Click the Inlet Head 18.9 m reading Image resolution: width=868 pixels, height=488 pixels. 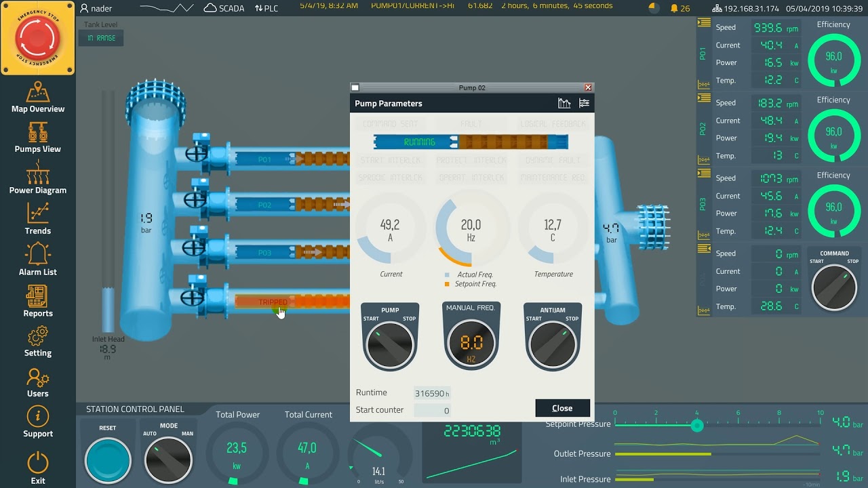(108, 349)
